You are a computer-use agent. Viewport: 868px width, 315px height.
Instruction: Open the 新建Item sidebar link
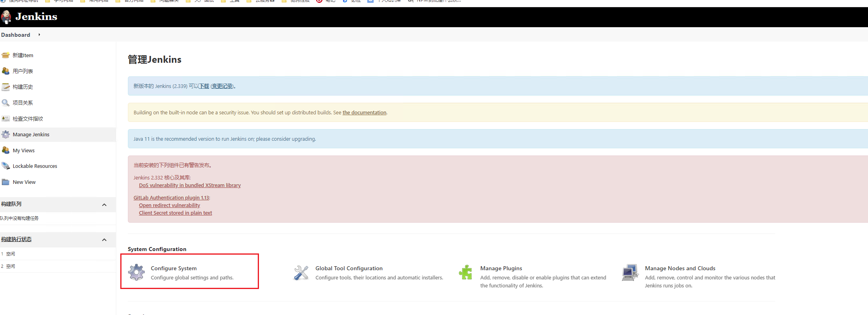coord(23,55)
